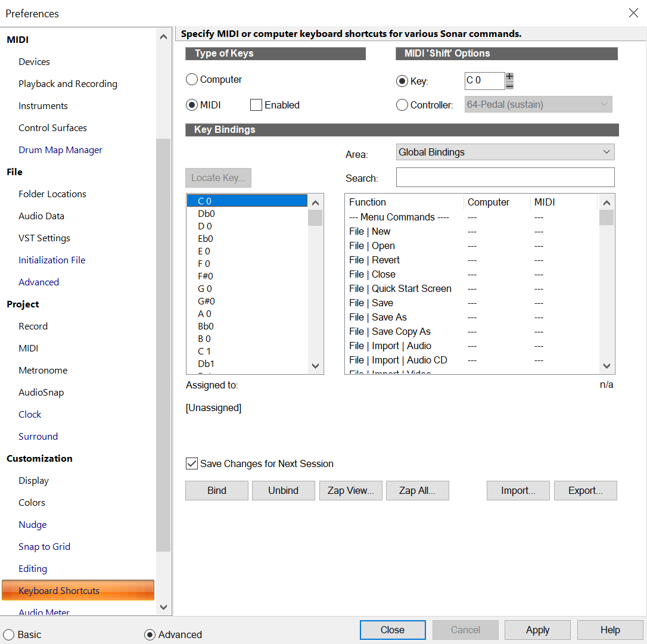Viewport: 647px width, 644px height.
Task: Focus the key bindings Search field
Action: tap(505, 177)
